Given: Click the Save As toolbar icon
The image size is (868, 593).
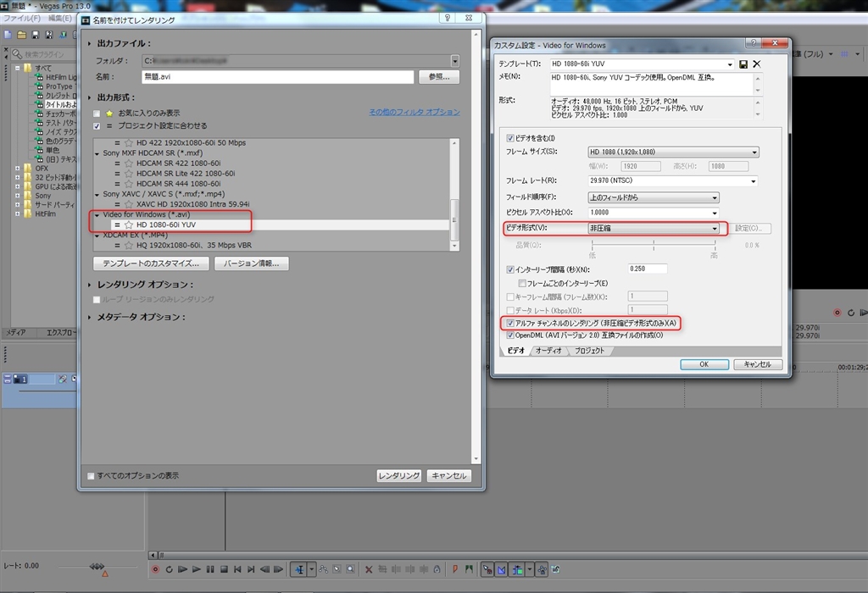Looking at the screenshot, I should (48, 35).
